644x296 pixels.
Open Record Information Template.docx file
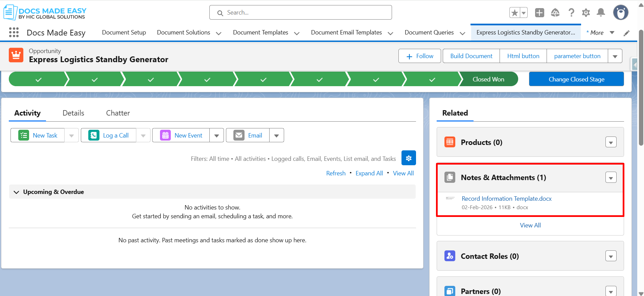click(x=506, y=199)
